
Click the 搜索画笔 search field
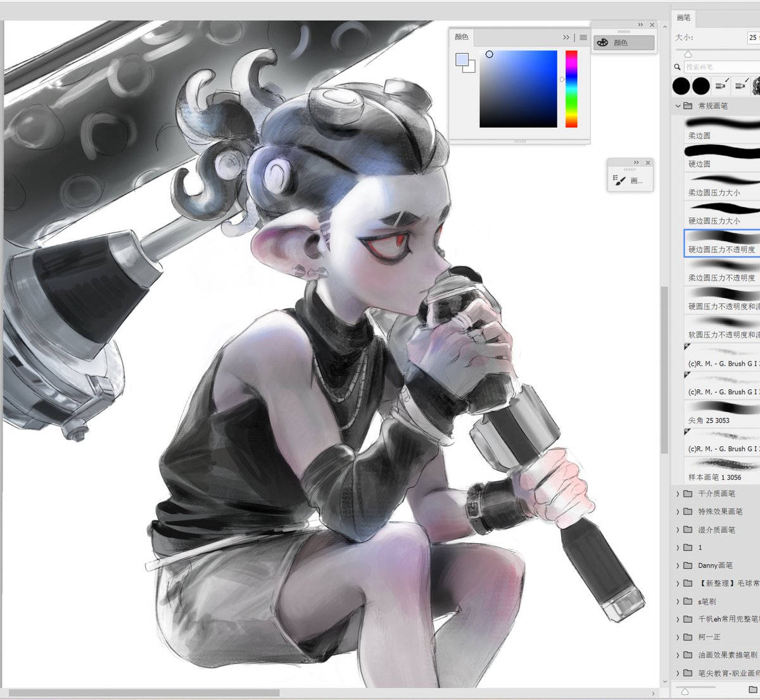pyautogui.click(x=722, y=66)
